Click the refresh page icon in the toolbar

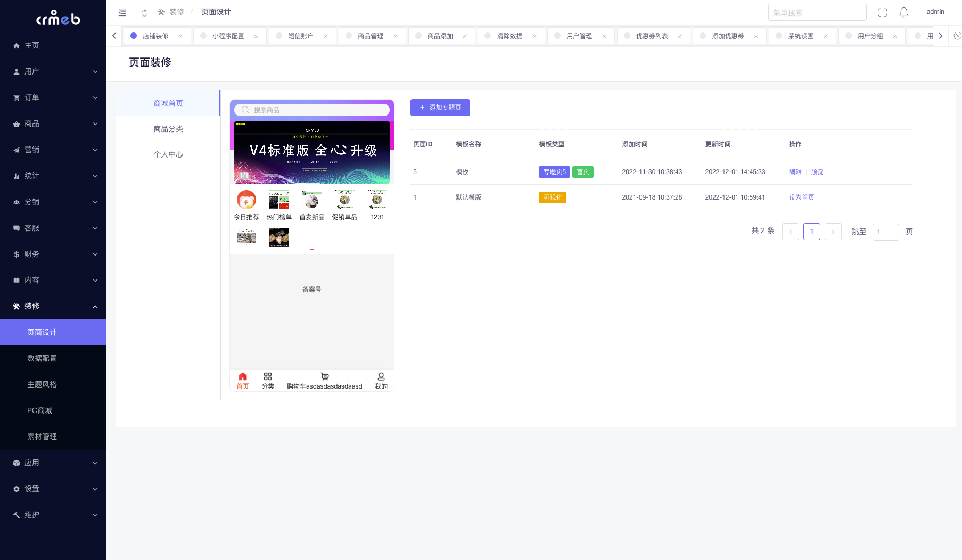(144, 12)
